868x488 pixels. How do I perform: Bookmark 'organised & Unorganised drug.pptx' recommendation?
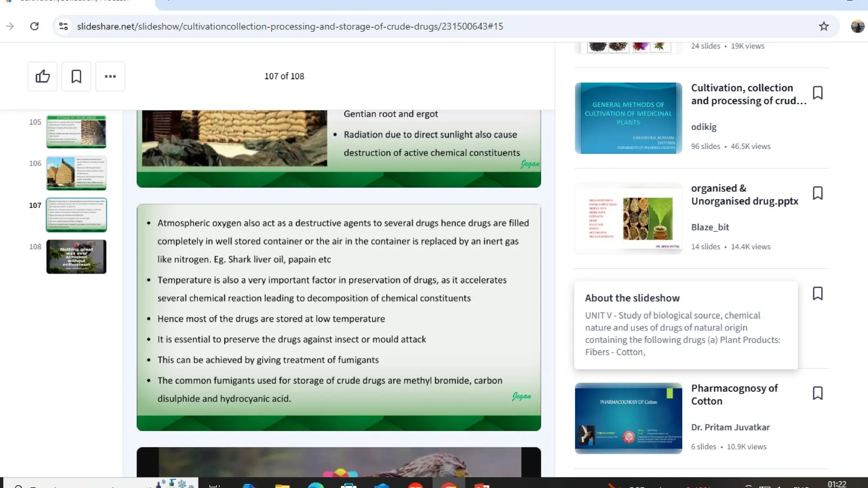coord(818,193)
